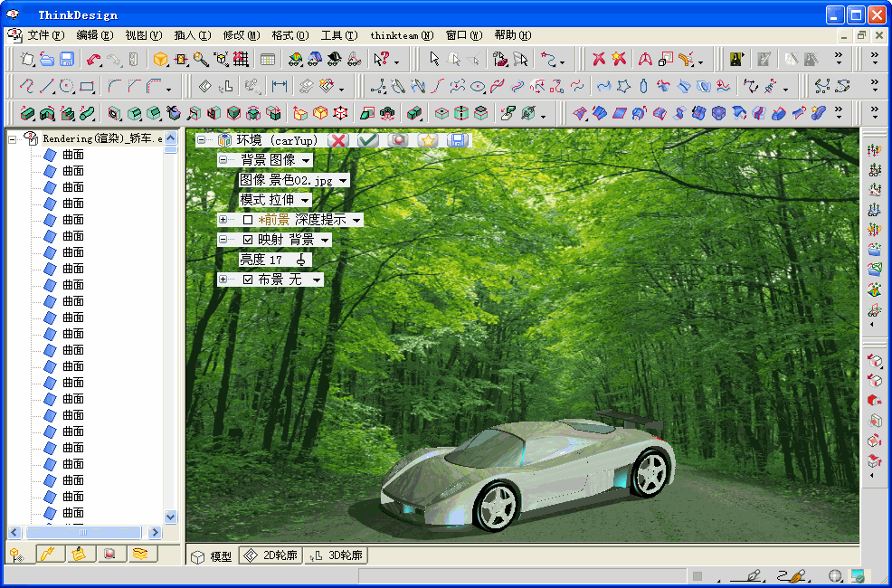This screenshot has height=588, width=892.
Task: Click the star favorites button in environment bar
Action: click(x=428, y=140)
